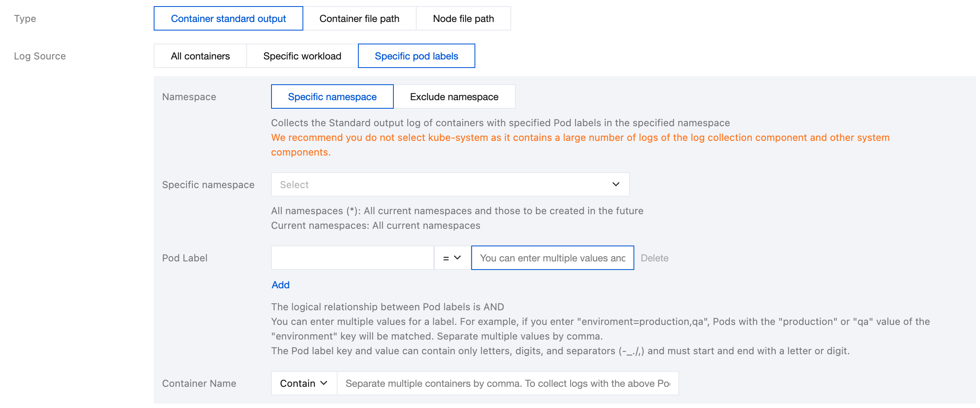This screenshot has width=980, height=408.
Task: Select Specific pod labels log source
Action: coord(416,56)
